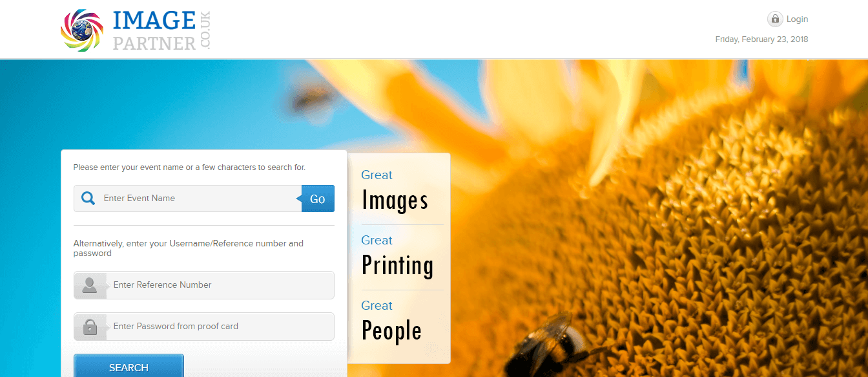The height and width of the screenshot is (377, 868).
Task: Focus the Enter Password from proof card field
Action: (x=220, y=327)
